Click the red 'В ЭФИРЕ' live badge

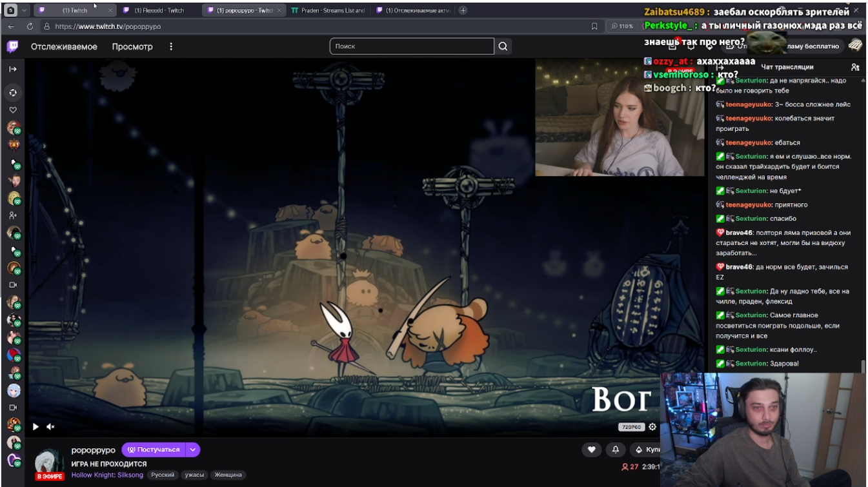click(x=50, y=477)
